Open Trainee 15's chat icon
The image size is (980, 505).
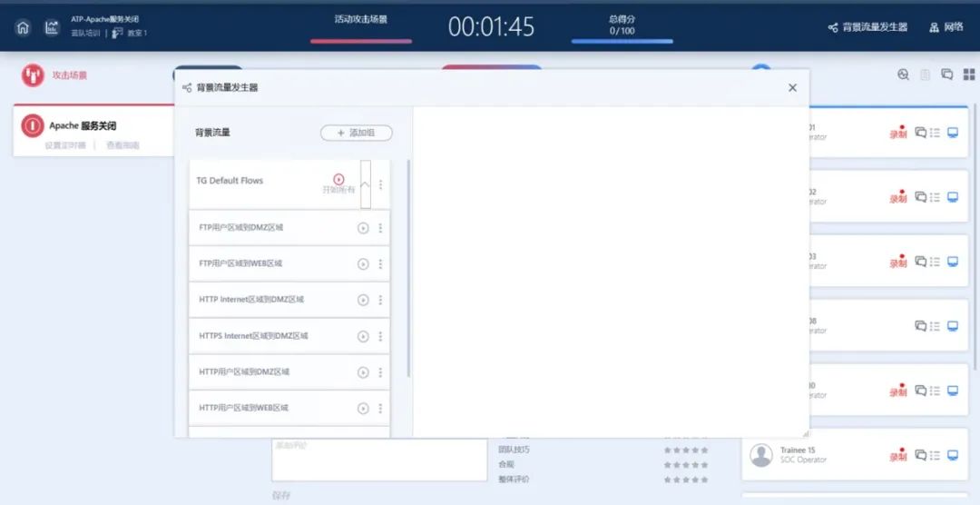pos(920,455)
